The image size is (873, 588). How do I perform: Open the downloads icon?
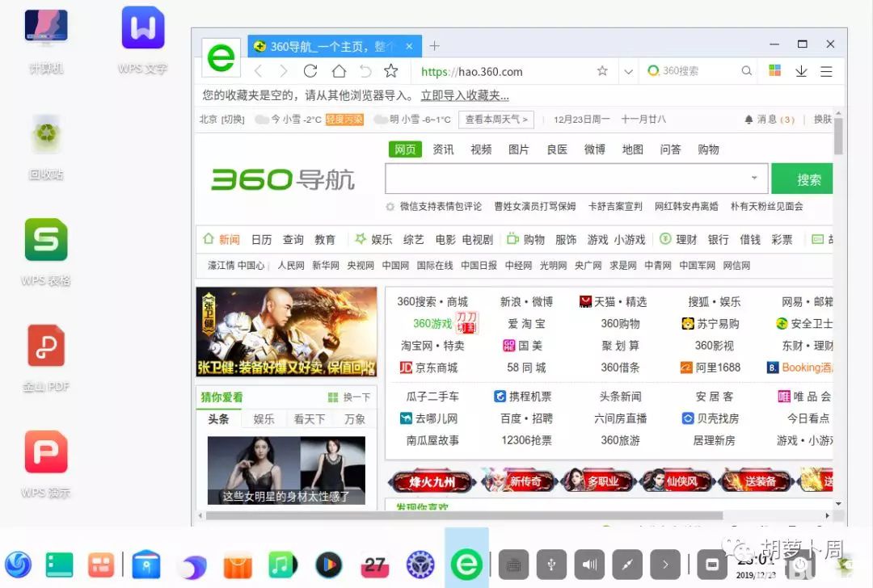click(x=800, y=71)
